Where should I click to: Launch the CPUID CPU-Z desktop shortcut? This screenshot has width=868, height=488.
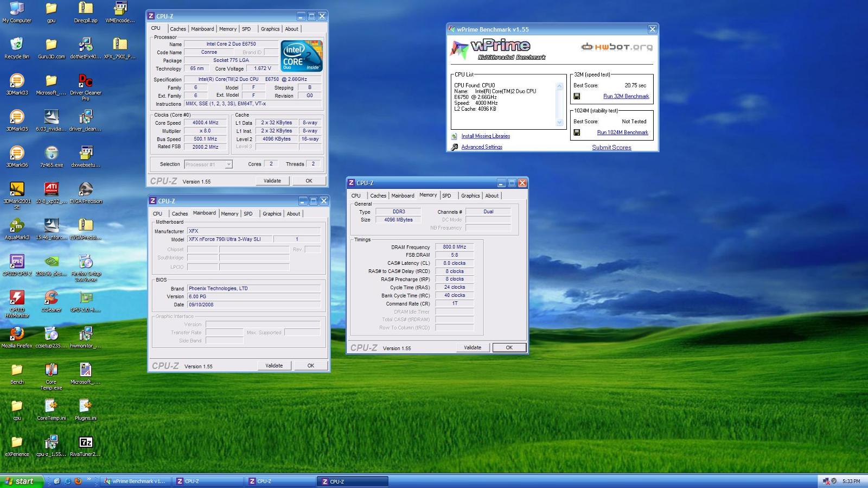[x=17, y=265]
